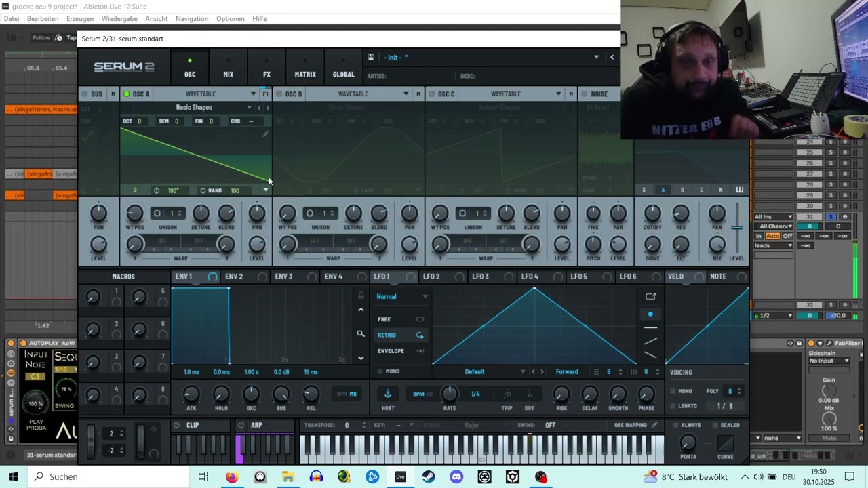The width and height of the screenshot is (868, 488).
Task: Check the LFO MONO checkbox
Action: point(380,371)
